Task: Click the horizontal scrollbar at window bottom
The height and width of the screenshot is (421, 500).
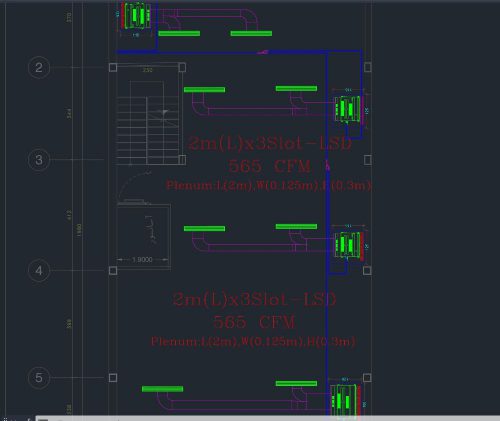Action: (268, 418)
